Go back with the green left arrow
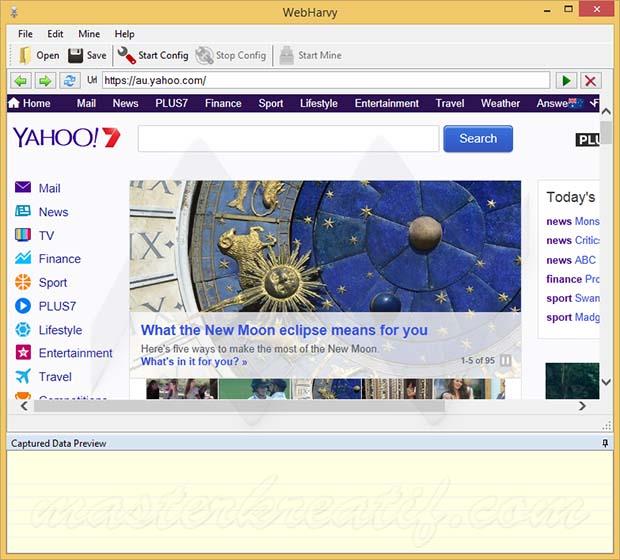620x560 pixels. tap(21, 81)
